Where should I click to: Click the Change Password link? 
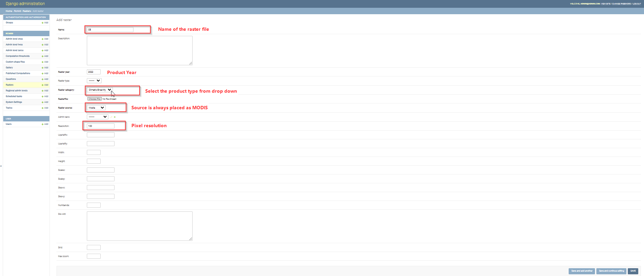(x=621, y=4)
